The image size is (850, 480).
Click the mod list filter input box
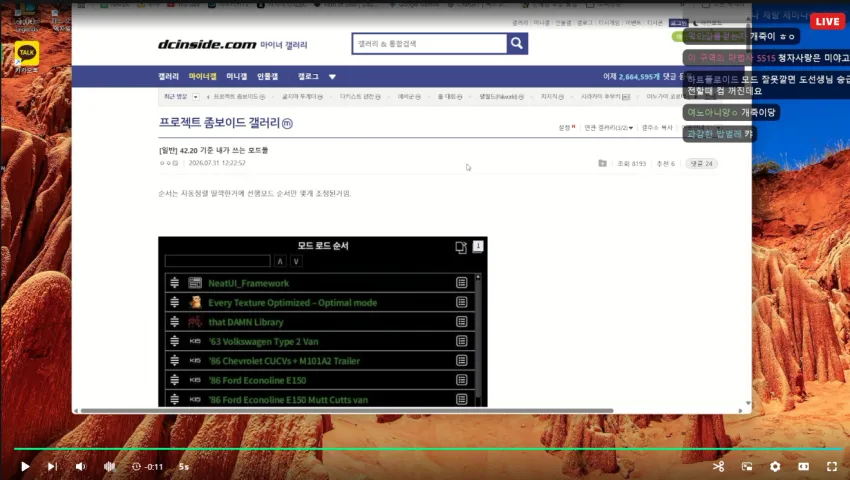pyautogui.click(x=217, y=261)
